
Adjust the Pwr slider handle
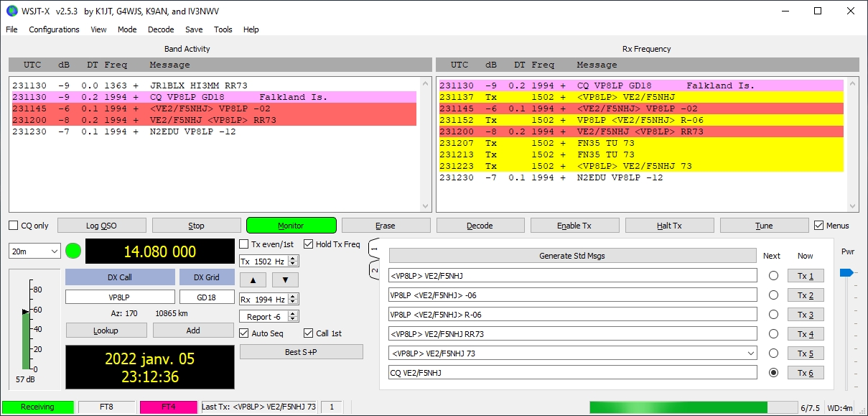pos(847,272)
